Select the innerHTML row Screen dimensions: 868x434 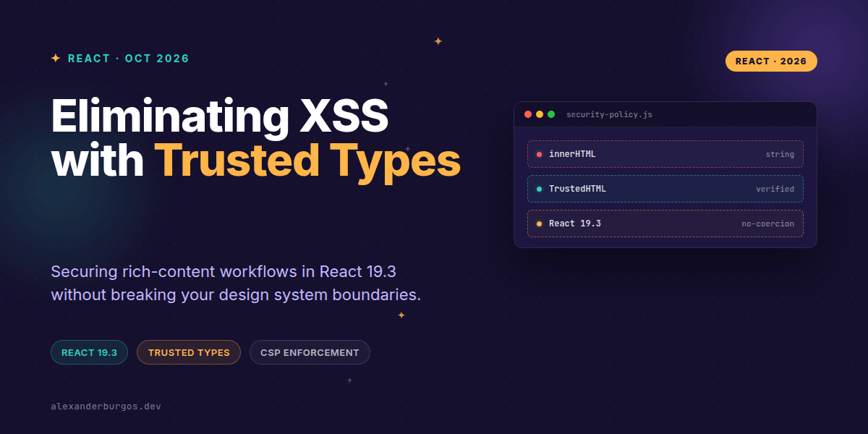pos(665,154)
